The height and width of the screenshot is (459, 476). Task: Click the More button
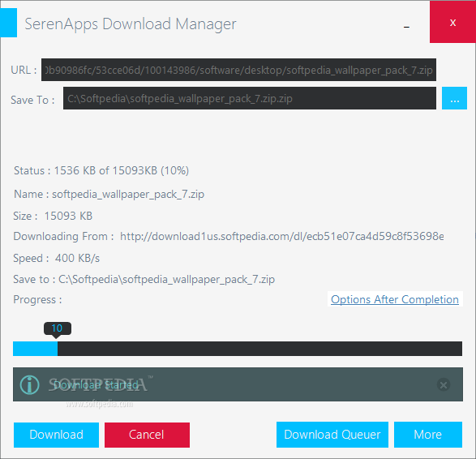pyautogui.click(x=428, y=435)
